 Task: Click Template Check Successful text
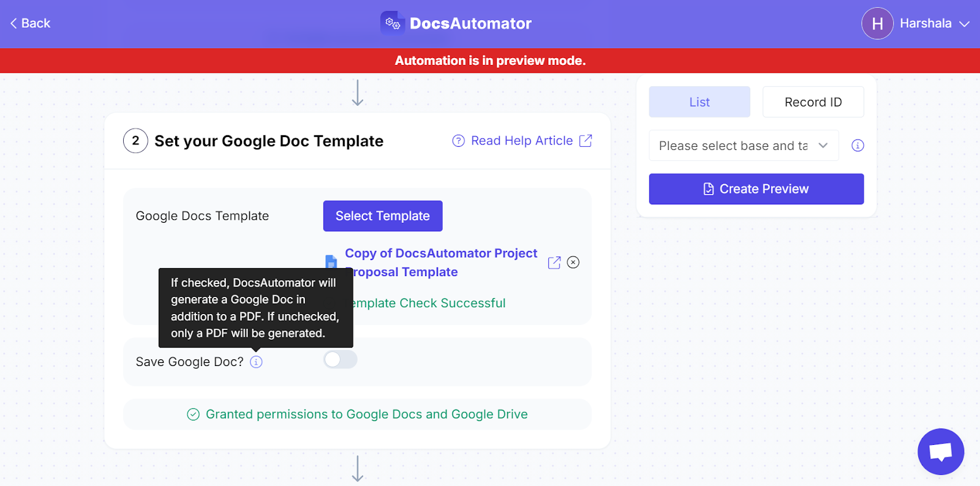429,303
